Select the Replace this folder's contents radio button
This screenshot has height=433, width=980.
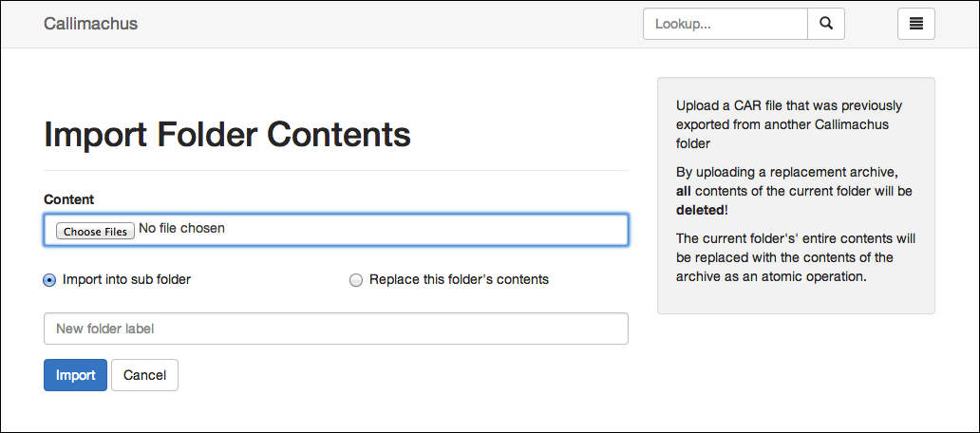click(355, 280)
